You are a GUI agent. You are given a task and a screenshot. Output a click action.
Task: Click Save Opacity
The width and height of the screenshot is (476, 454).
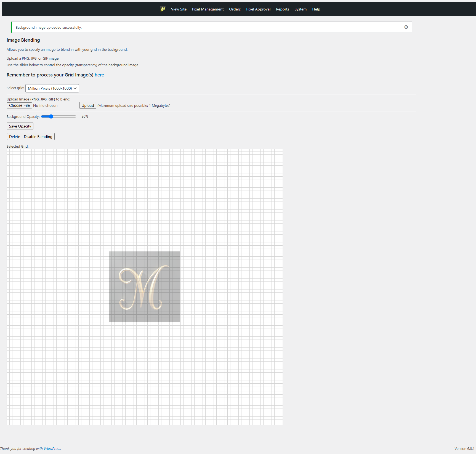(20, 126)
